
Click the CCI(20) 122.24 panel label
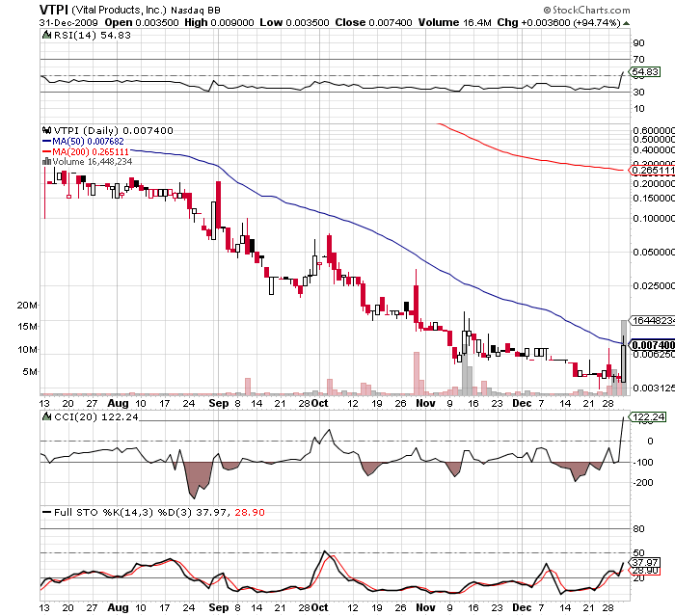96,416
